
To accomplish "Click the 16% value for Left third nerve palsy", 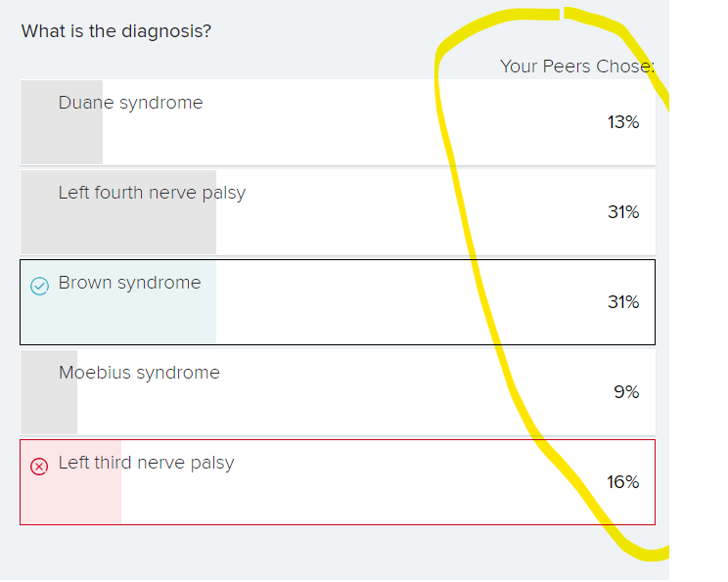I will click(x=622, y=482).
